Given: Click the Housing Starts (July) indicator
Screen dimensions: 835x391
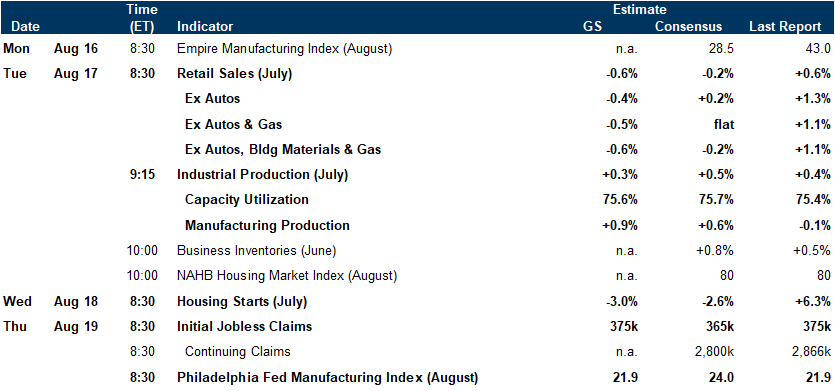Looking at the screenshot, I should click(242, 302).
